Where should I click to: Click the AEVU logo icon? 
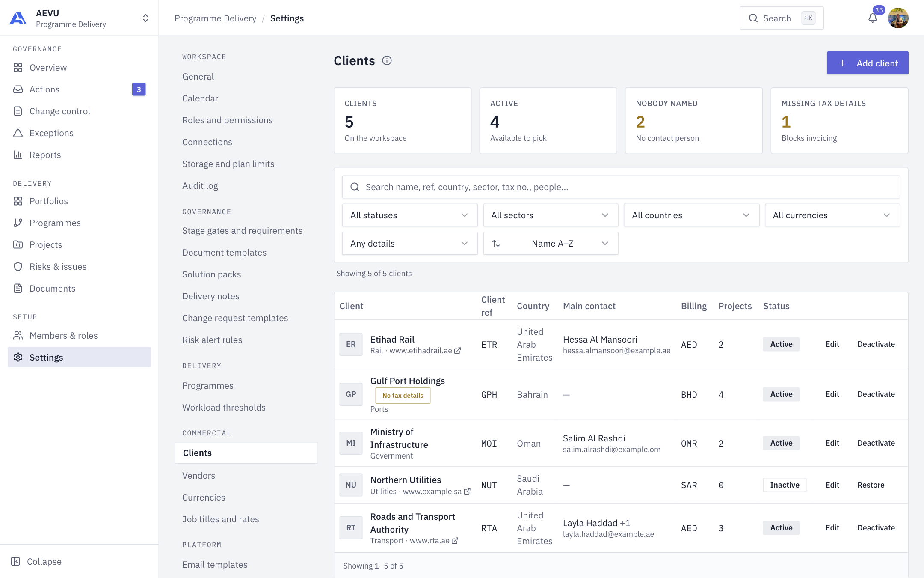[18, 18]
